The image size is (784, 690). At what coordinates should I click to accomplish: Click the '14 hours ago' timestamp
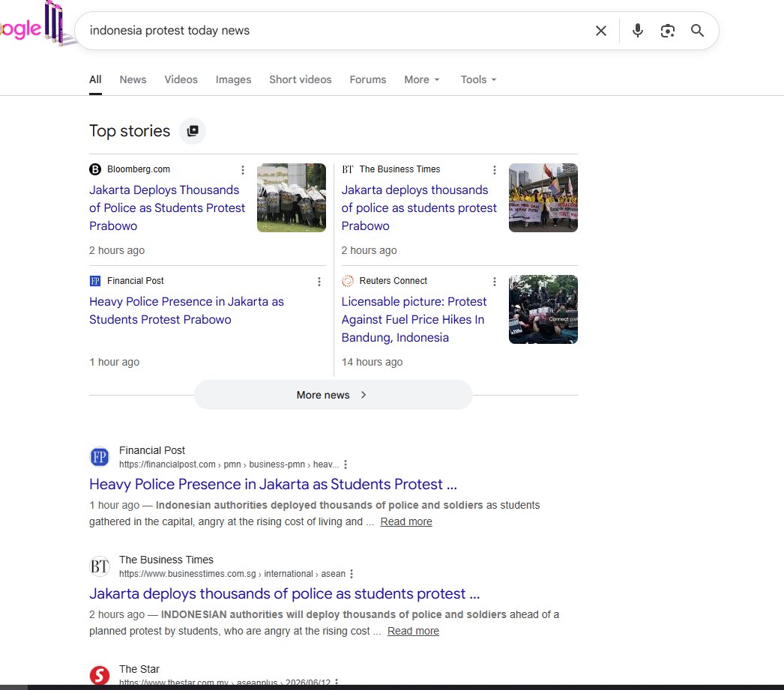[x=372, y=362]
